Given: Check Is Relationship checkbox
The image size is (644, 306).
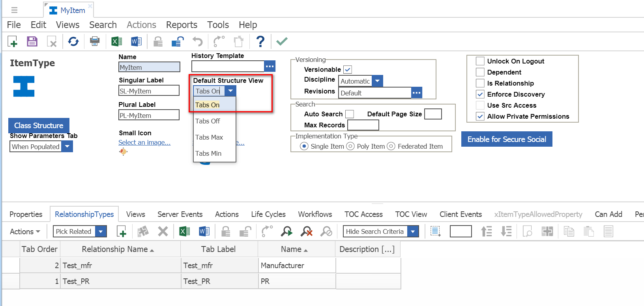Looking at the screenshot, I should click(480, 83).
